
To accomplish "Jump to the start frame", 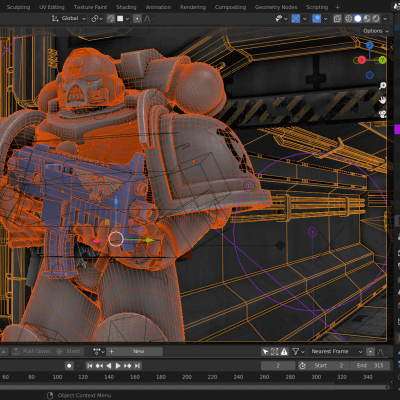I will pyautogui.click(x=90, y=366).
